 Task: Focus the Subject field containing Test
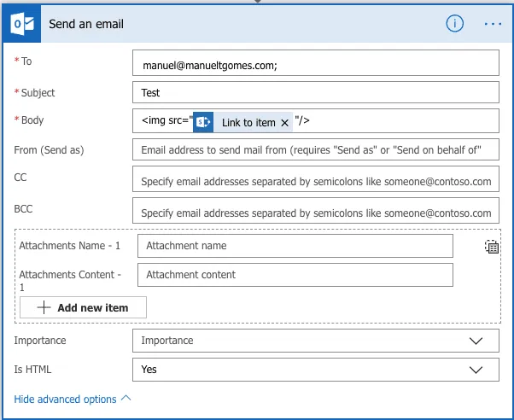pos(316,93)
